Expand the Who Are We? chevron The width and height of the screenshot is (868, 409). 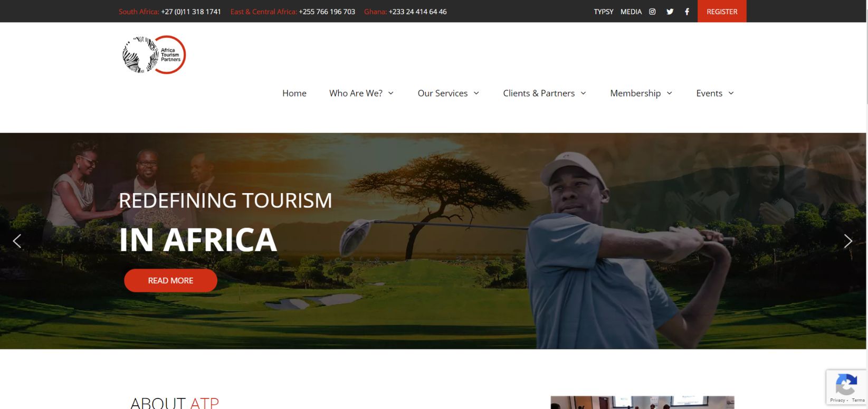tap(391, 93)
